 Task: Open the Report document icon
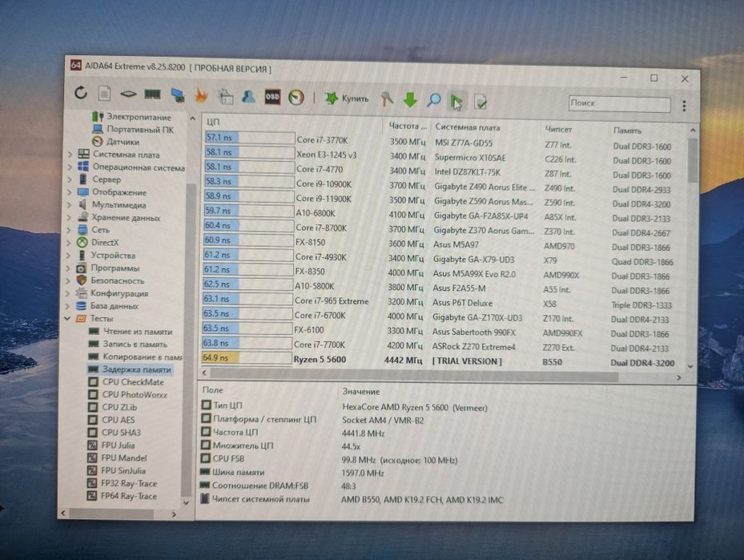coord(104,93)
